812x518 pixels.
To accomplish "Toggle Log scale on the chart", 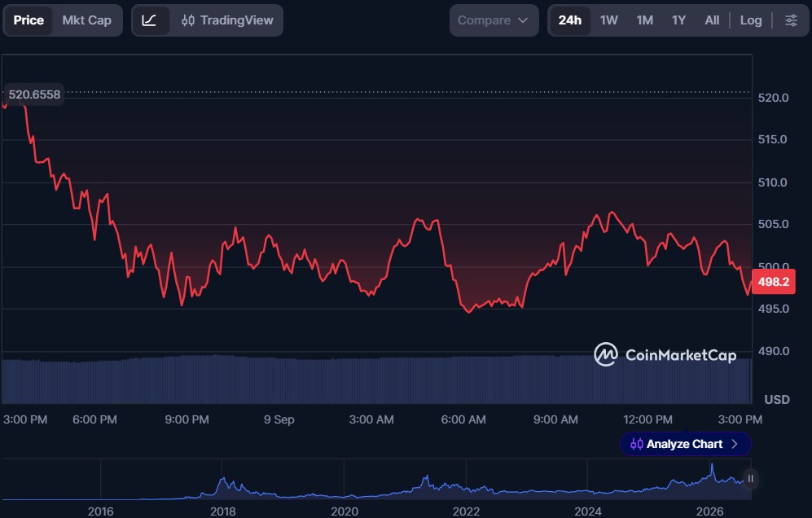I will 750,20.
